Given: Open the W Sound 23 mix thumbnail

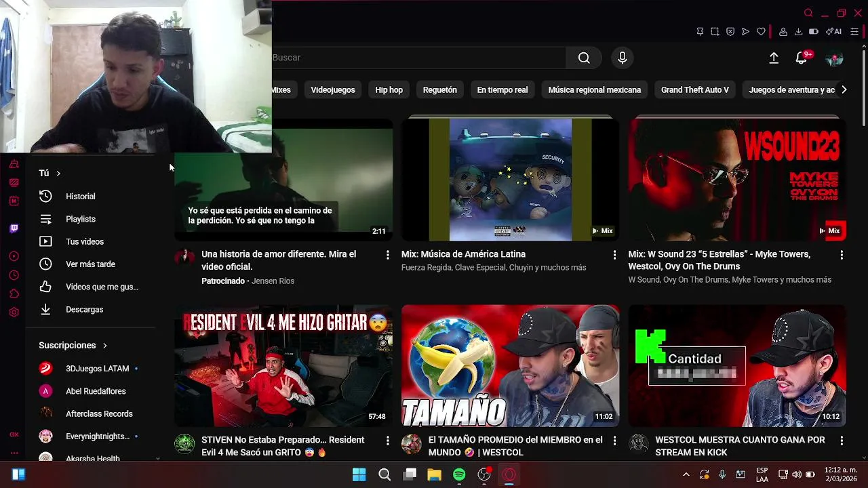Looking at the screenshot, I should coord(737,180).
